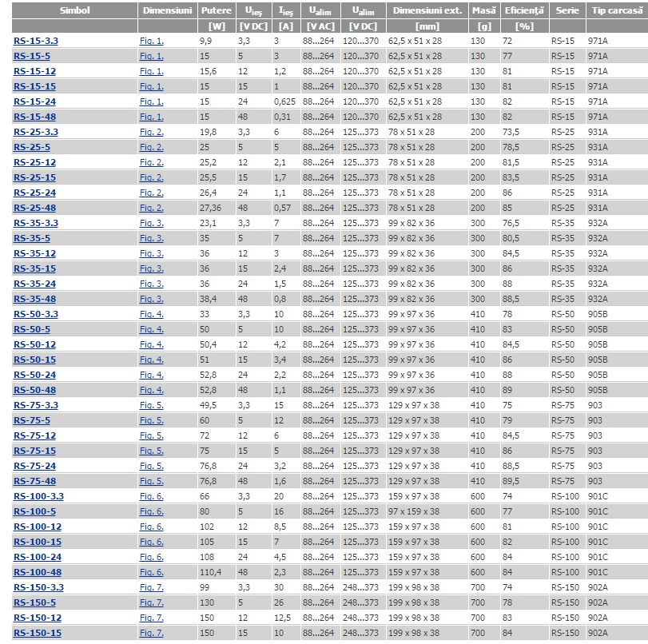
Task: Open Fig. 1. link in RS-15-3.3 row
Action: pos(152,41)
